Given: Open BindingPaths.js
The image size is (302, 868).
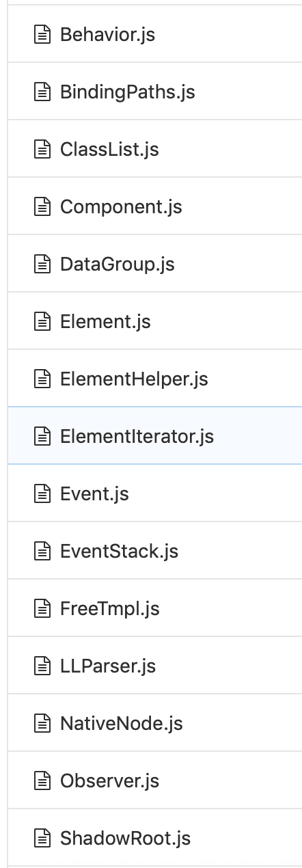Looking at the screenshot, I should click(128, 92).
